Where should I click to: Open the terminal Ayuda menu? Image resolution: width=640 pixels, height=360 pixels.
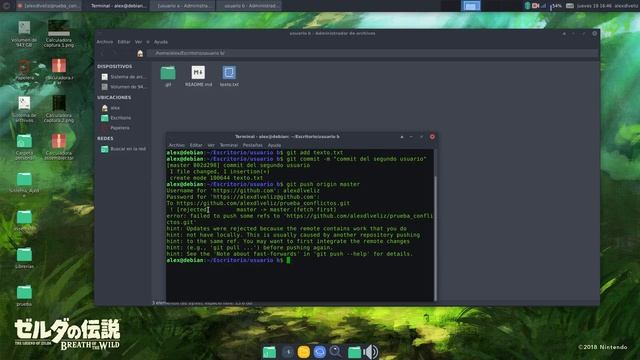click(x=274, y=145)
